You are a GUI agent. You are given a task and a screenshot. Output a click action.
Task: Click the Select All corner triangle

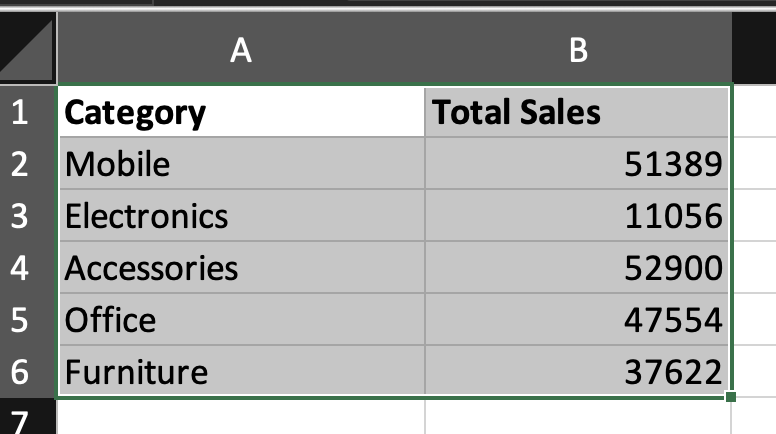tap(28, 48)
